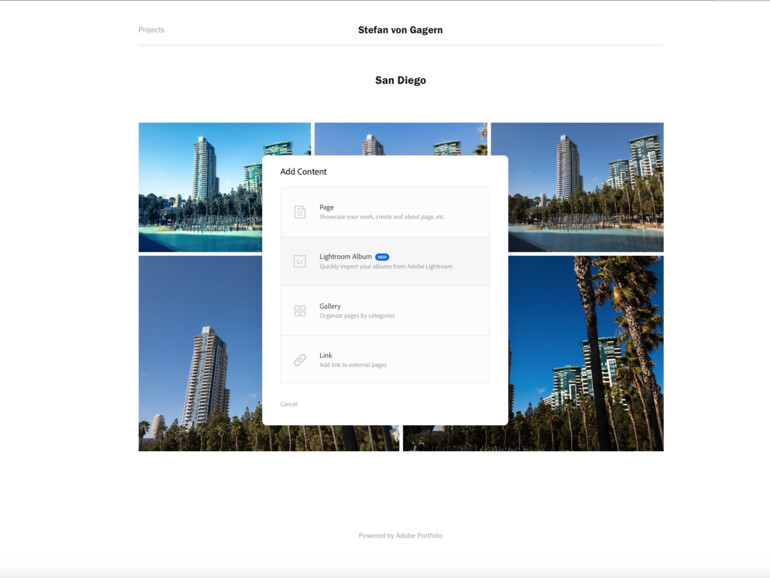Click the Stefan von Gagern site title
The height and width of the screenshot is (578, 770).
click(400, 30)
